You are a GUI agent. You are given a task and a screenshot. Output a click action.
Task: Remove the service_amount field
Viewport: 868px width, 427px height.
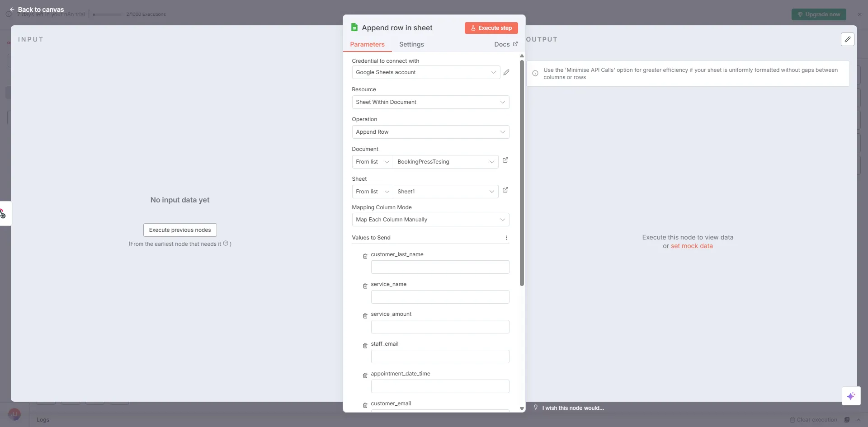pyautogui.click(x=365, y=316)
